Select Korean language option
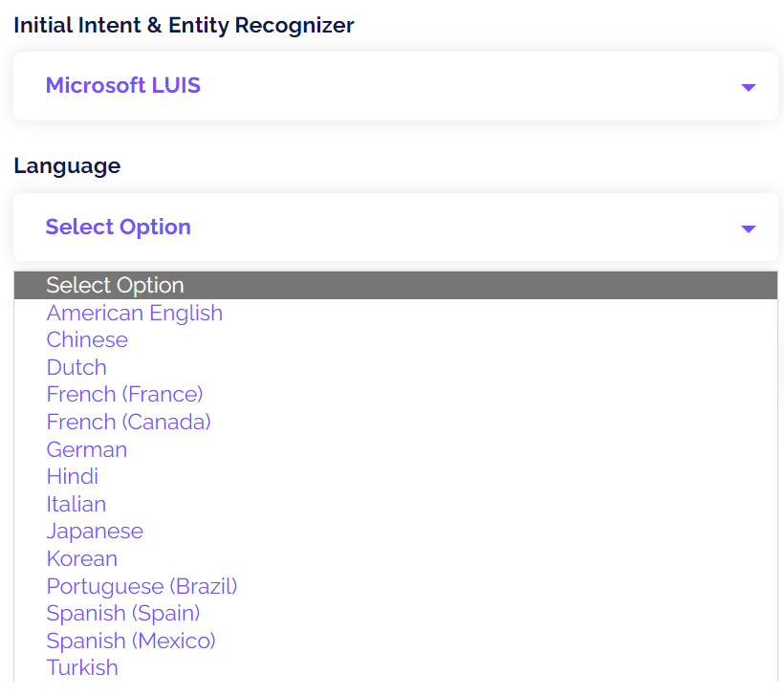 tap(82, 559)
